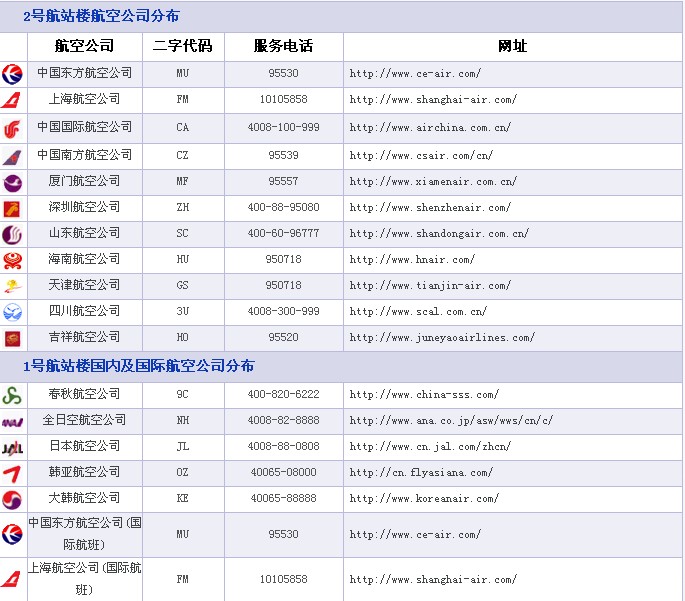Click the Korean Air logo

pos(12,500)
